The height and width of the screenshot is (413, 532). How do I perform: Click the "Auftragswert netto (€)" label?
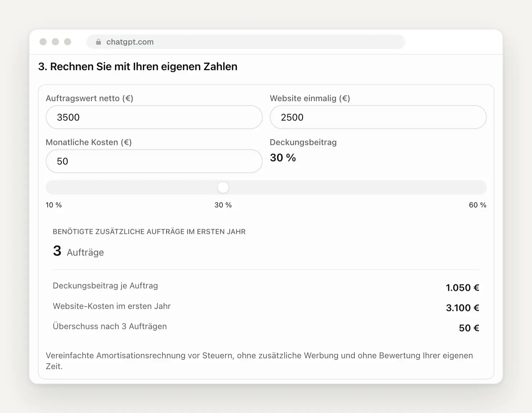click(x=90, y=99)
